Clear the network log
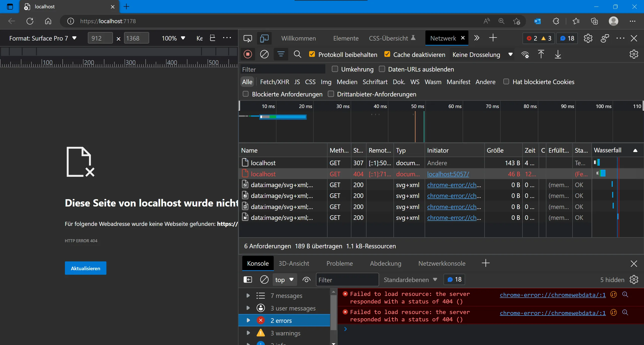The height and width of the screenshot is (345, 644). tap(264, 54)
